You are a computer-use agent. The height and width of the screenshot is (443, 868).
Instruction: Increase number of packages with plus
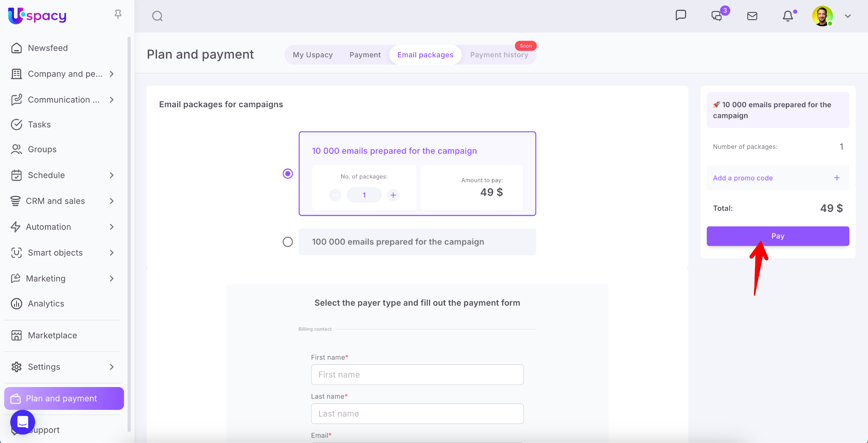(393, 195)
